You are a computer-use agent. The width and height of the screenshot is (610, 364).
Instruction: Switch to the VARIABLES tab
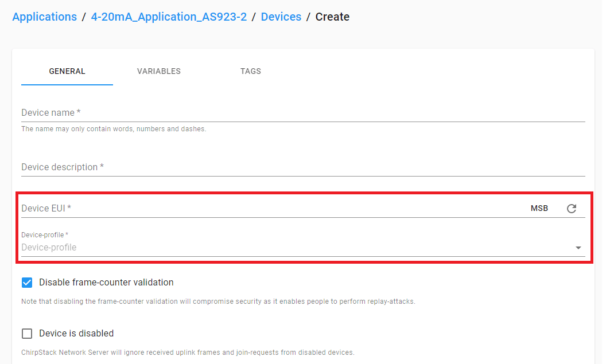tap(158, 71)
